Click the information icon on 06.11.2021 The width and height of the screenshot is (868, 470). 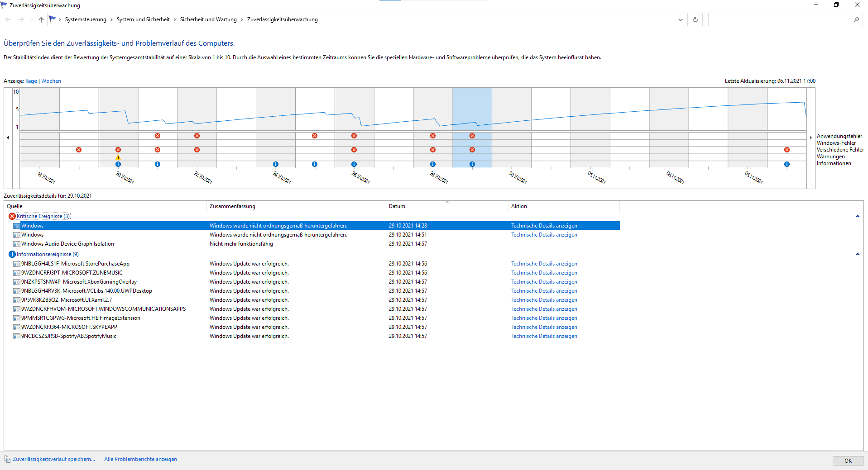pos(787,164)
